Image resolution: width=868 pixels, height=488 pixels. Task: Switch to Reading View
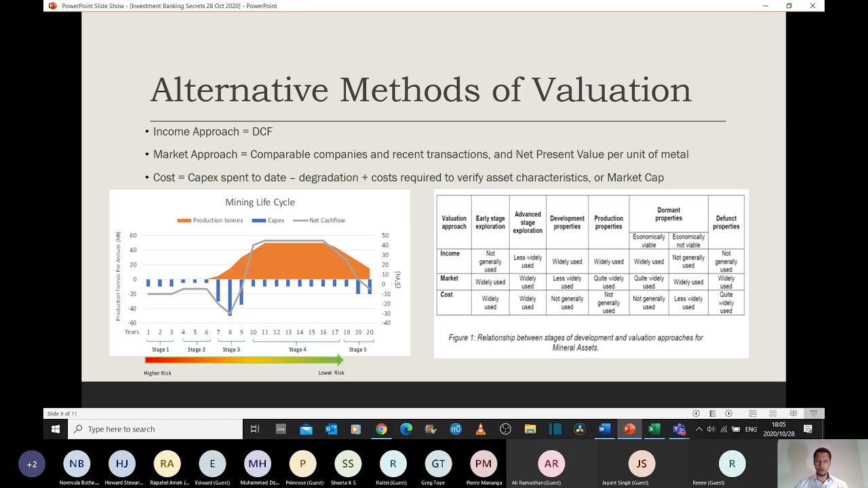(793, 413)
